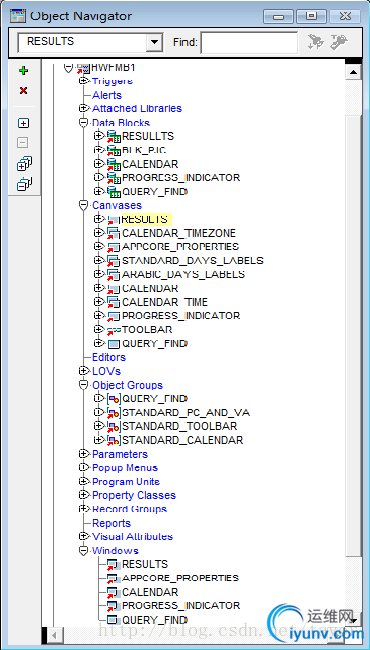The image size is (370, 650).
Task: Select the Editors node
Action: click(109, 357)
